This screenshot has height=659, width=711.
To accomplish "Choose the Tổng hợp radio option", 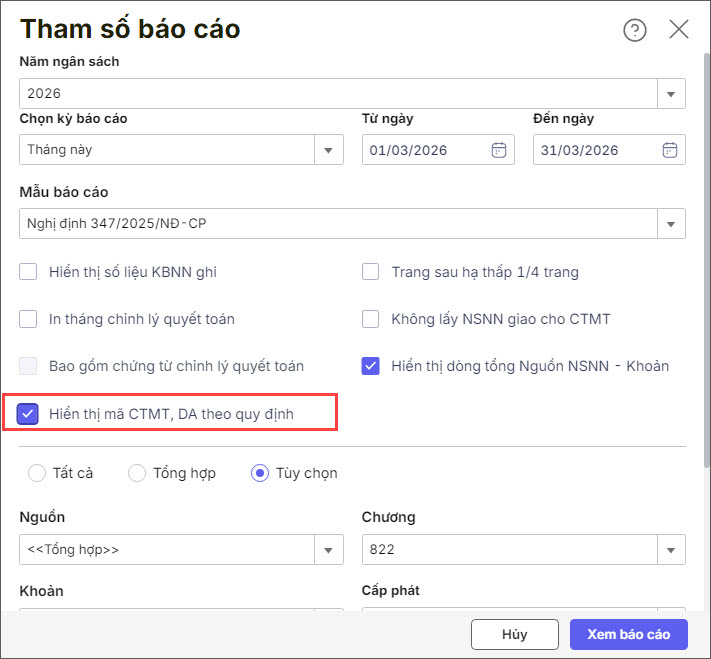I will coord(137,473).
